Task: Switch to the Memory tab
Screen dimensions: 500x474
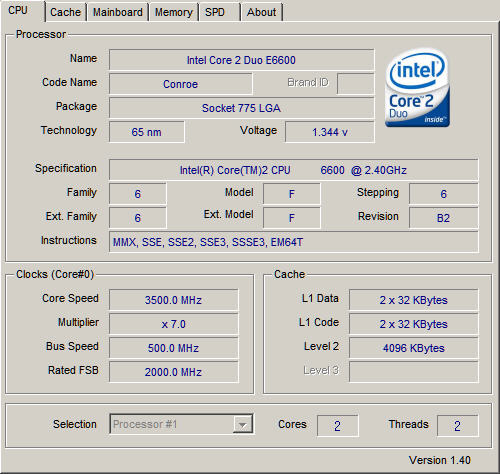Action: click(x=174, y=12)
